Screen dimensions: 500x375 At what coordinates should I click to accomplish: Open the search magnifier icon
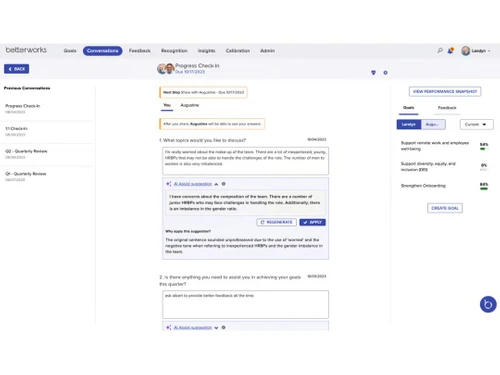(x=440, y=50)
